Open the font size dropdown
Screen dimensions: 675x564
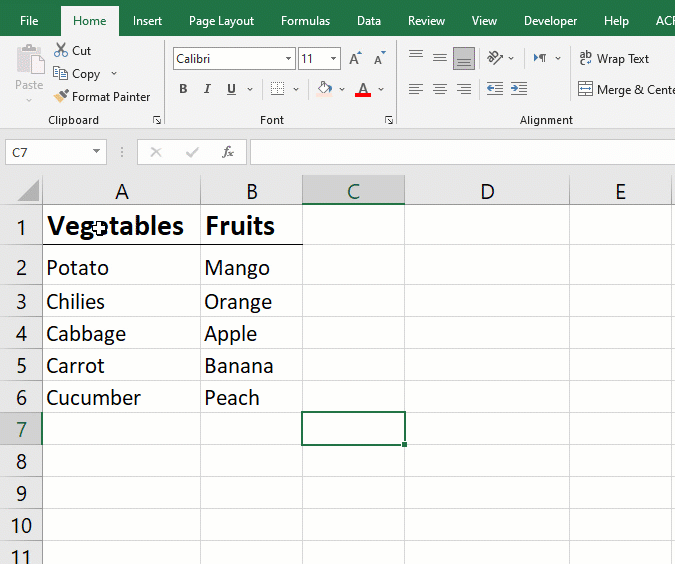pyautogui.click(x=333, y=59)
